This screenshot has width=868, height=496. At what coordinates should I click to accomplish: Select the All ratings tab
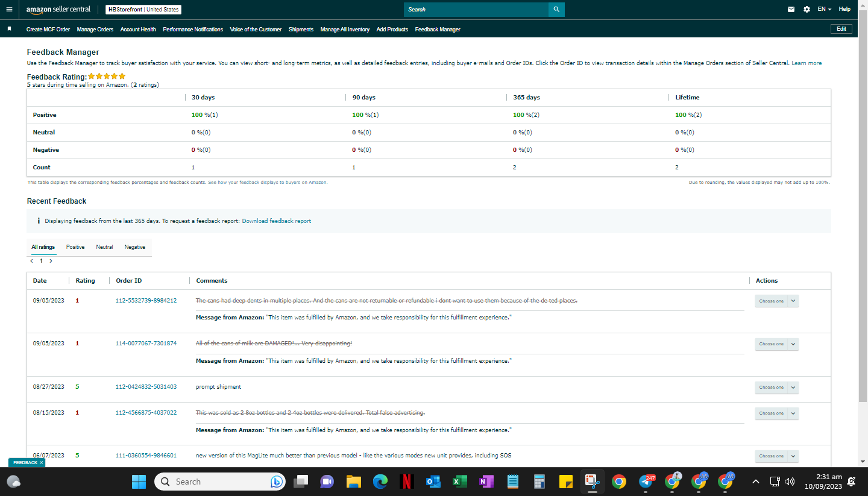43,247
